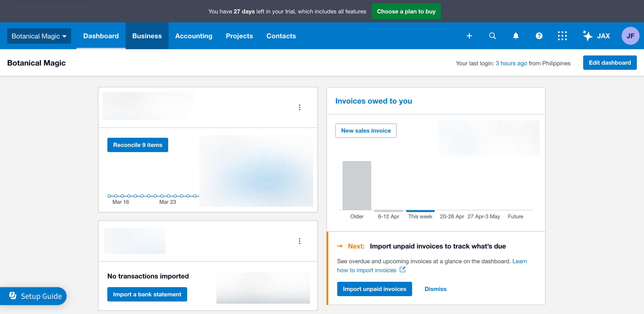The width and height of the screenshot is (644, 314).
Task: Click the No transactions imported text
Action: pos(148,276)
